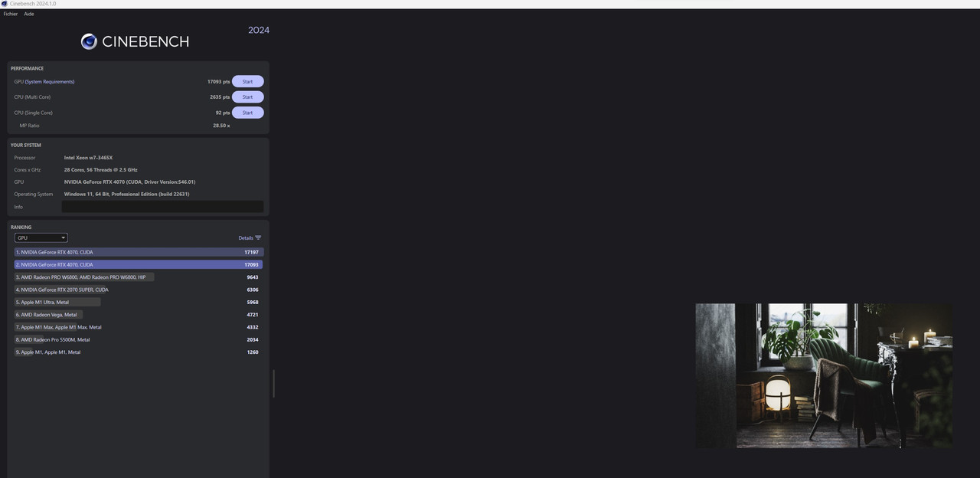
Task: Select ranking entry 1 RTX 4070 score 17197
Action: (139, 252)
